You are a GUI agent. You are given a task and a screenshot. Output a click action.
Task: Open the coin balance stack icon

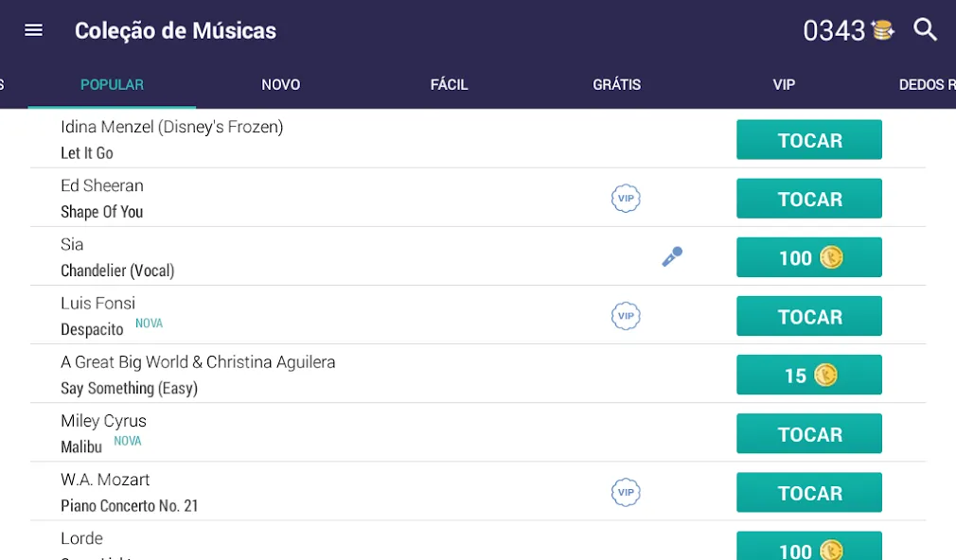coord(881,30)
